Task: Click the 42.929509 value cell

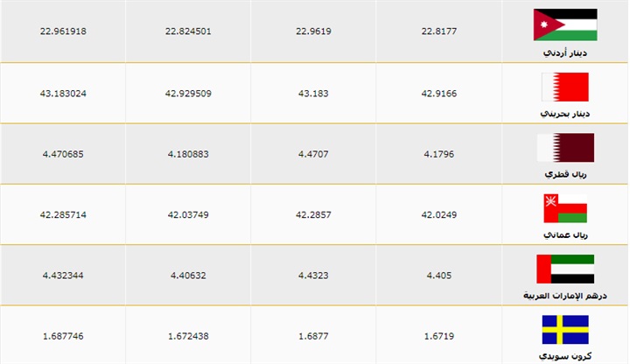Action: pyautogui.click(x=188, y=93)
